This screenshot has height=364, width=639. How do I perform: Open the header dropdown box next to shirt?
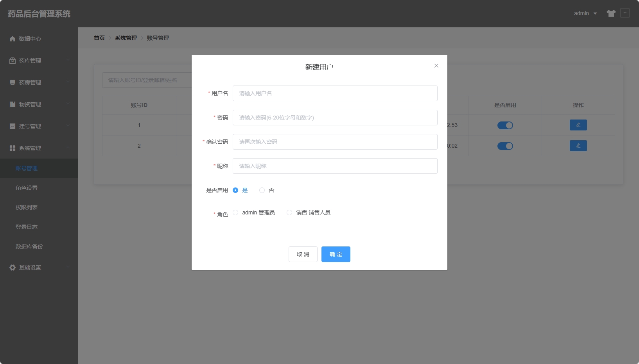625,13
